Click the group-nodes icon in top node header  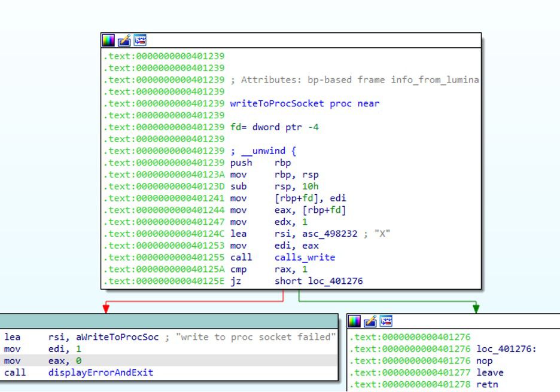coord(140,40)
